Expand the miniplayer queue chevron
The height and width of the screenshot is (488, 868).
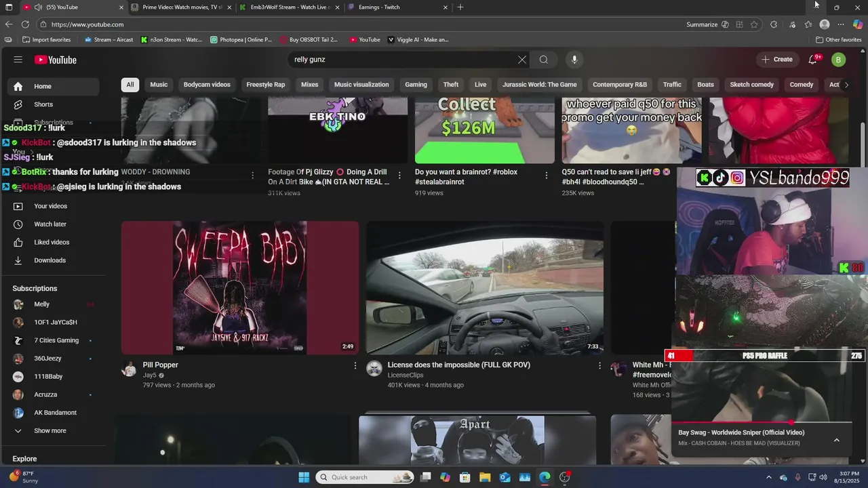click(x=837, y=440)
